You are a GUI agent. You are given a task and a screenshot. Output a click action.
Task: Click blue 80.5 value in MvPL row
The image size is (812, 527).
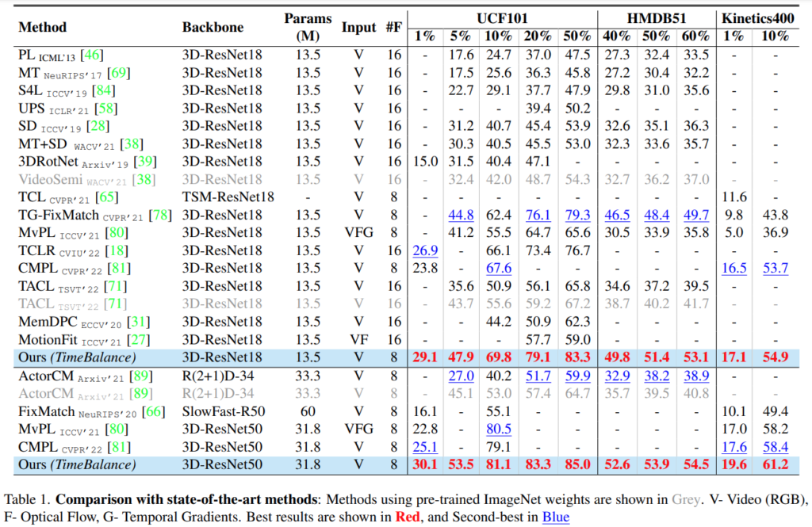coord(498,430)
